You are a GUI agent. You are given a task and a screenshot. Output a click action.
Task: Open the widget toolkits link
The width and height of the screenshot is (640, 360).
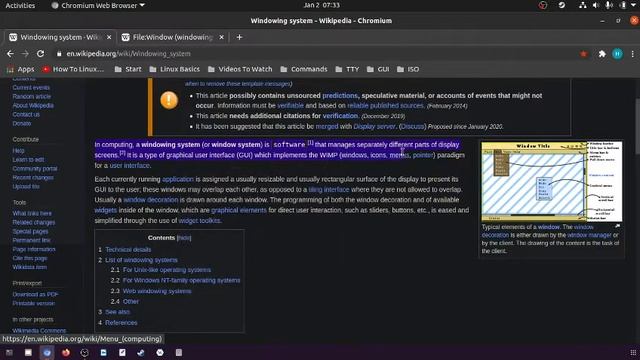[x=200, y=220]
